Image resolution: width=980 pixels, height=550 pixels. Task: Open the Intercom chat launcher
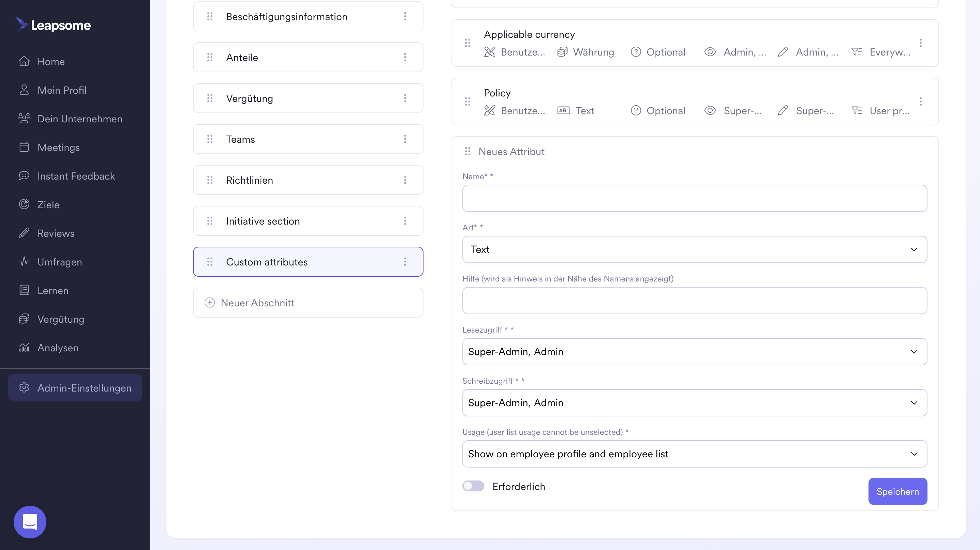[x=30, y=521]
